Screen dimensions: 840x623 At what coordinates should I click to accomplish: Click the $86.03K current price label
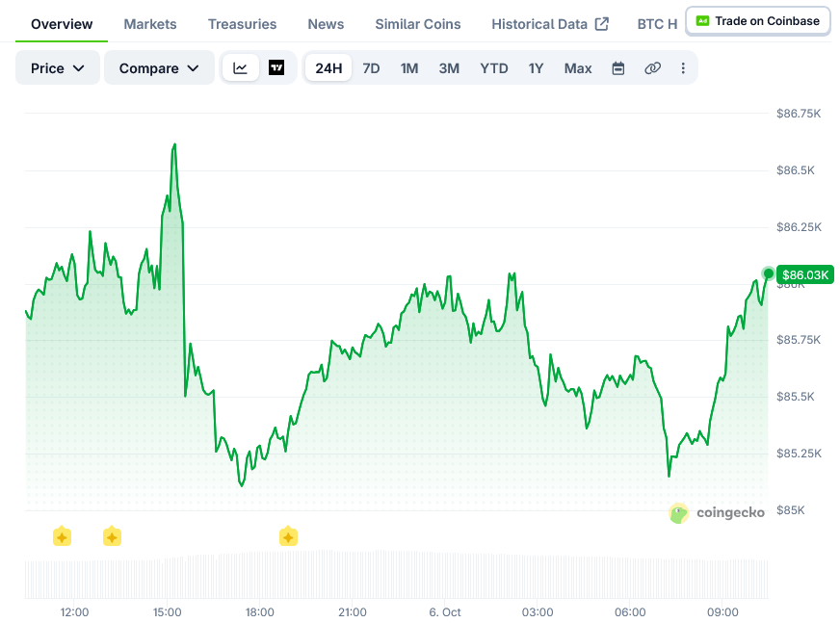(x=805, y=274)
